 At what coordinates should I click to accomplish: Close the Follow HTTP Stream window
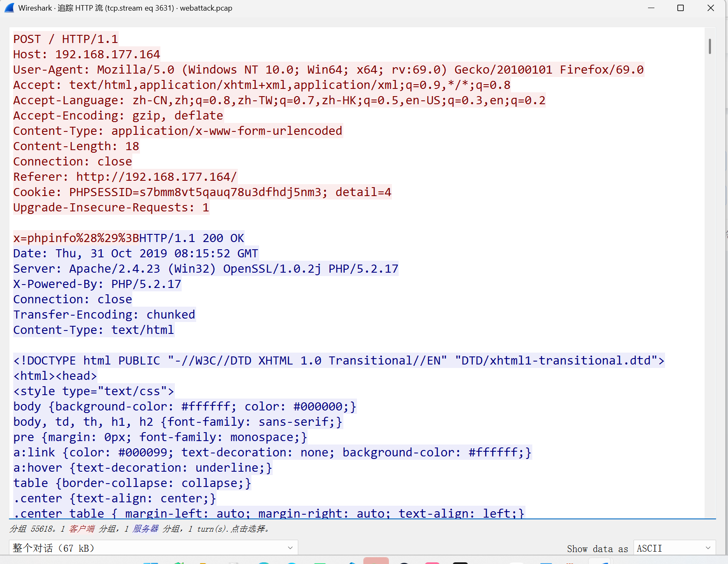tap(711, 8)
